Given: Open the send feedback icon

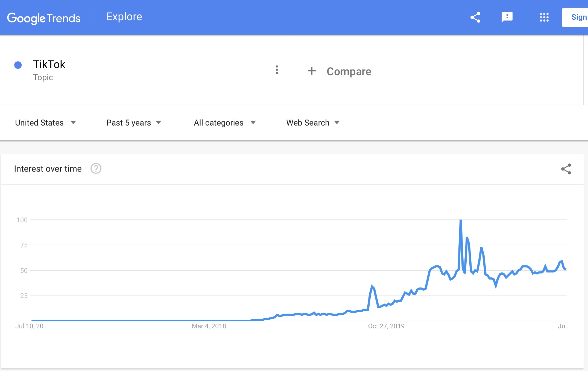Looking at the screenshot, I should [x=507, y=17].
